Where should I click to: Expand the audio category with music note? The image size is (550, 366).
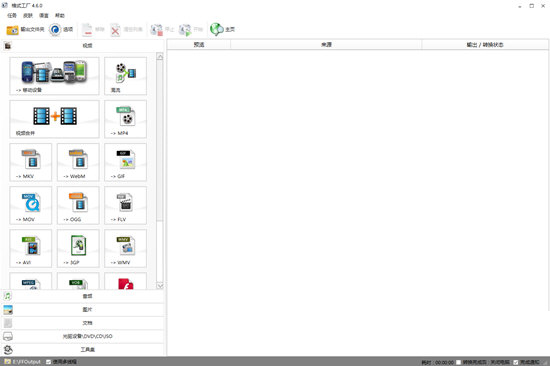(83, 296)
